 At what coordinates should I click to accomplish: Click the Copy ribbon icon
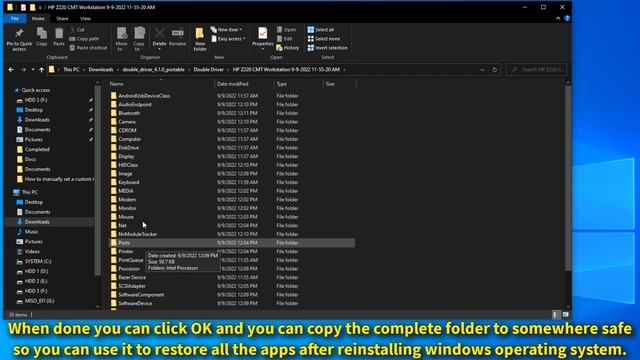click(x=42, y=37)
